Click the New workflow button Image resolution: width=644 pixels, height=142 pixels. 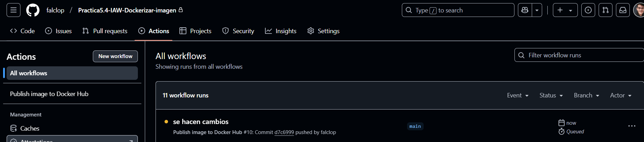point(115,56)
